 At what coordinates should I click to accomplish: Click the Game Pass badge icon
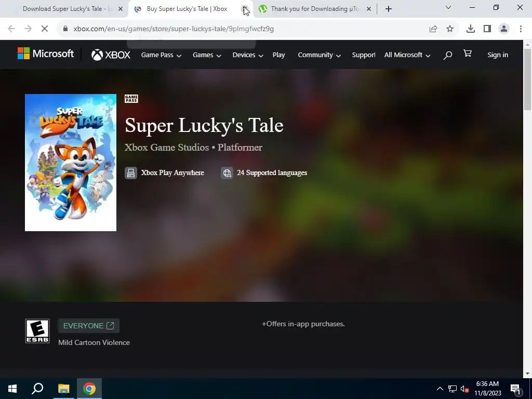[x=131, y=99]
